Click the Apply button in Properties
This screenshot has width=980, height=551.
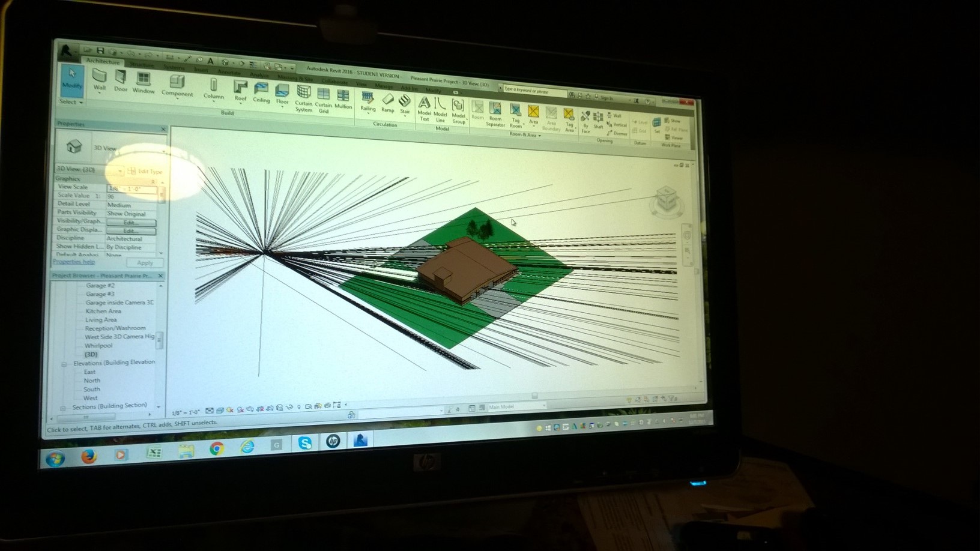[x=145, y=262]
